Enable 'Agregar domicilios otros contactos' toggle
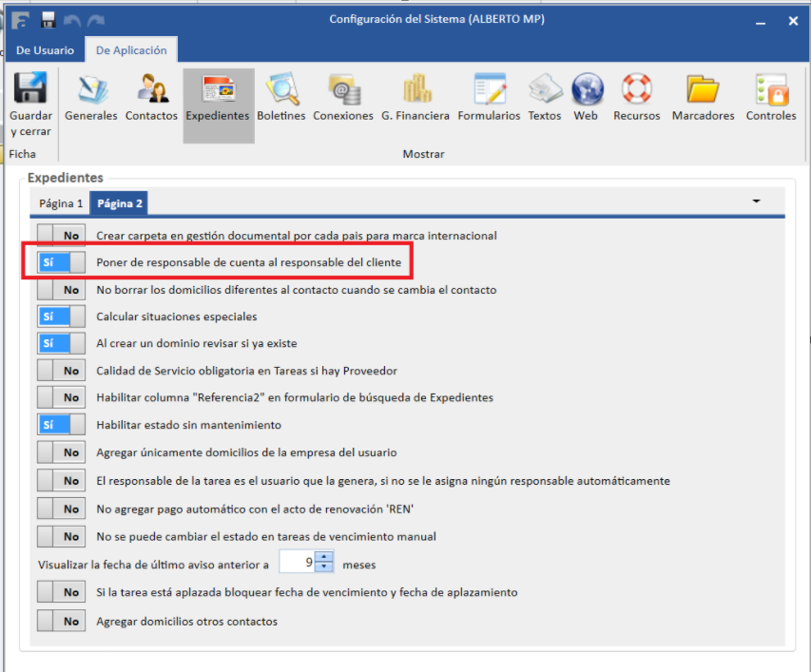This screenshot has height=672, width=811. coord(61,621)
